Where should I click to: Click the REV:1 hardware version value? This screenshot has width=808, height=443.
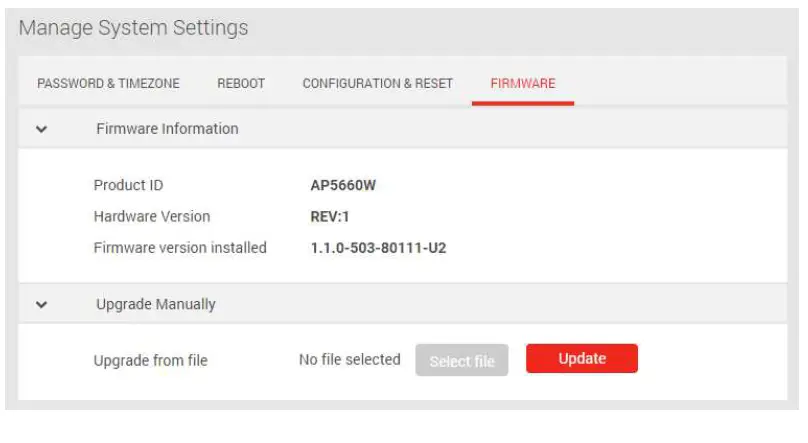[x=331, y=216]
